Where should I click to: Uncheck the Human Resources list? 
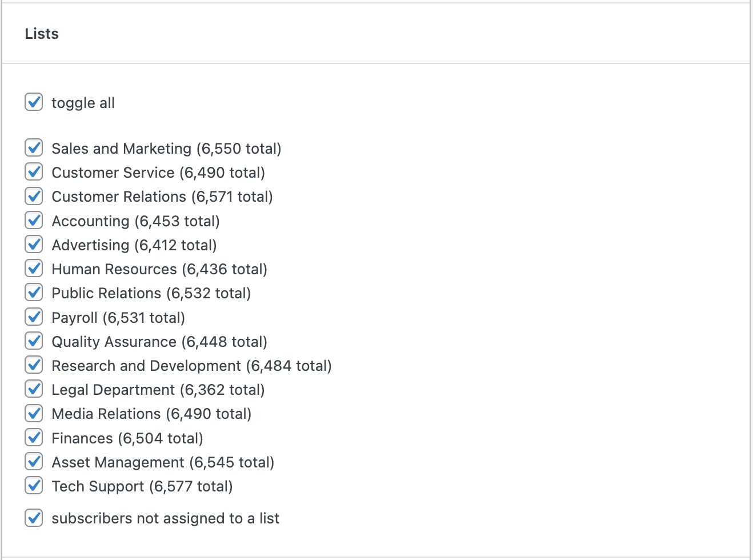click(x=34, y=268)
